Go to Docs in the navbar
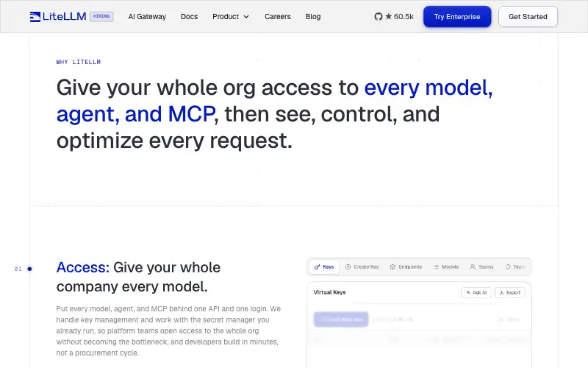Image resolution: width=588 pixels, height=368 pixels. [x=189, y=16]
